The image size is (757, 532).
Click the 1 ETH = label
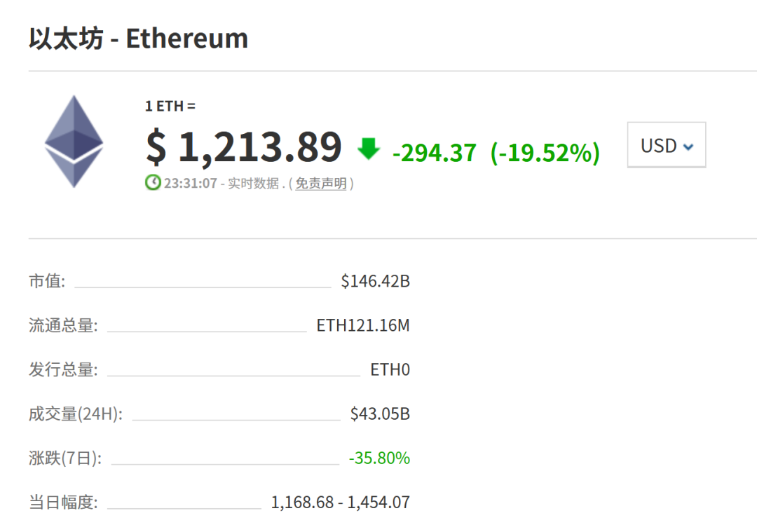pyautogui.click(x=170, y=107)
